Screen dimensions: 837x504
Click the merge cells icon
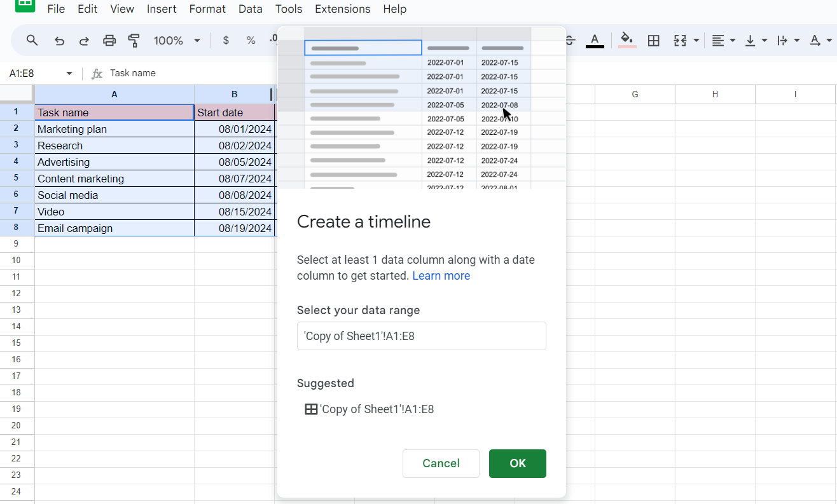tap(680, 41)
